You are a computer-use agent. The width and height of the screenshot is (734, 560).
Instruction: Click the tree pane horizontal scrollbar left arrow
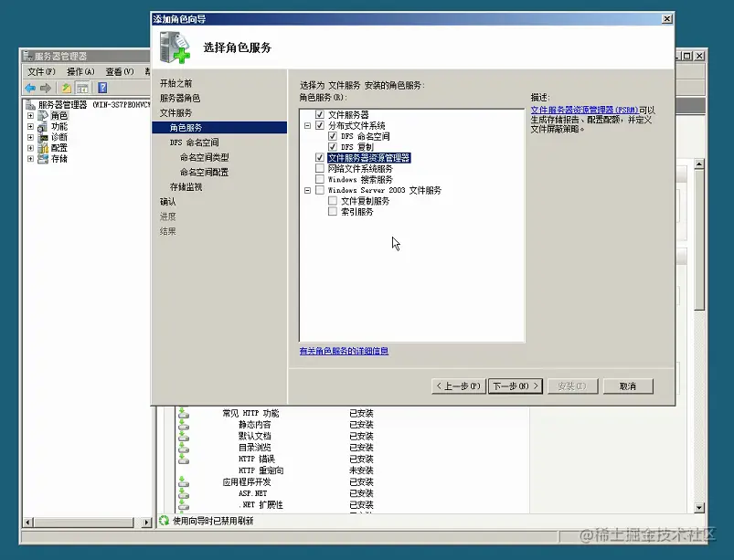(28, 523)
